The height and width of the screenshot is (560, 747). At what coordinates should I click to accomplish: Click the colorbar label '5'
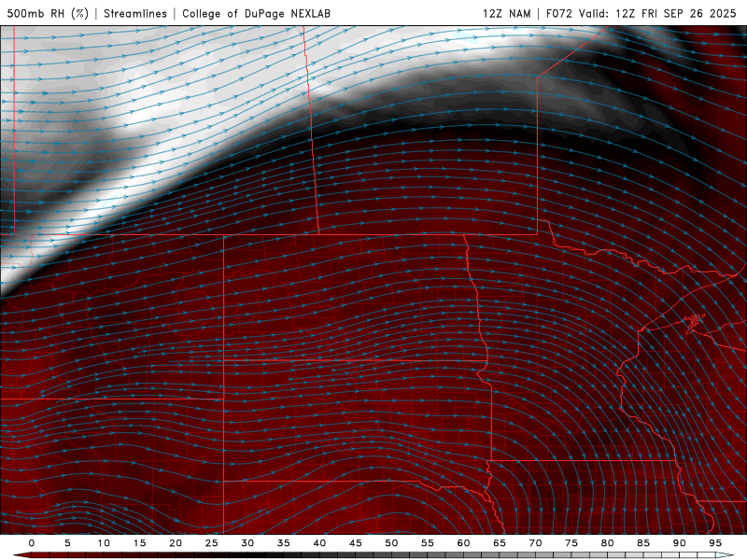pyautogui.click(x=67, y=543)
